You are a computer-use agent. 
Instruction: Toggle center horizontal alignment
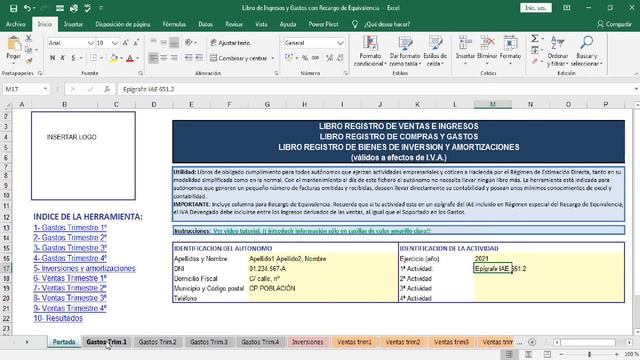tap(163, 58)
